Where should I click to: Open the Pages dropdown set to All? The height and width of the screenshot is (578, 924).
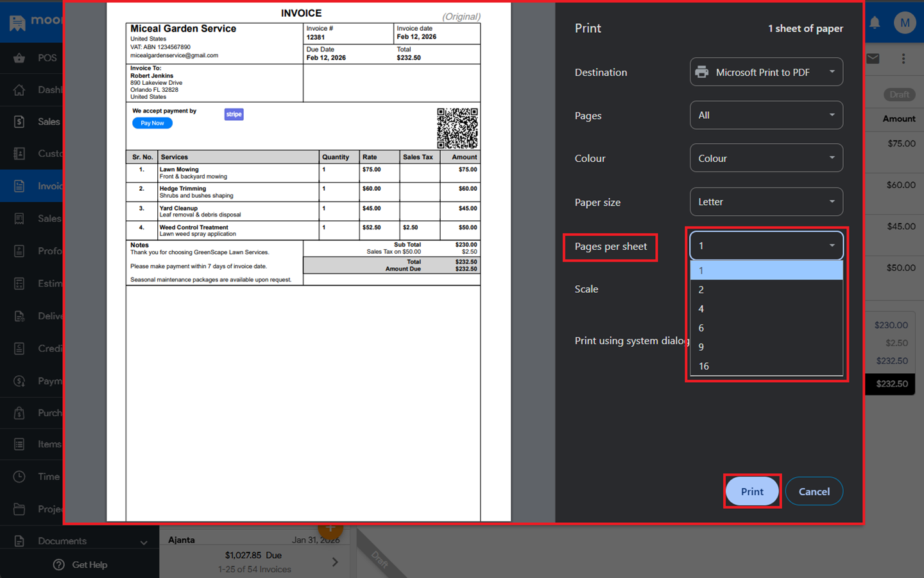pyautogui.click(x=766, y=115)
